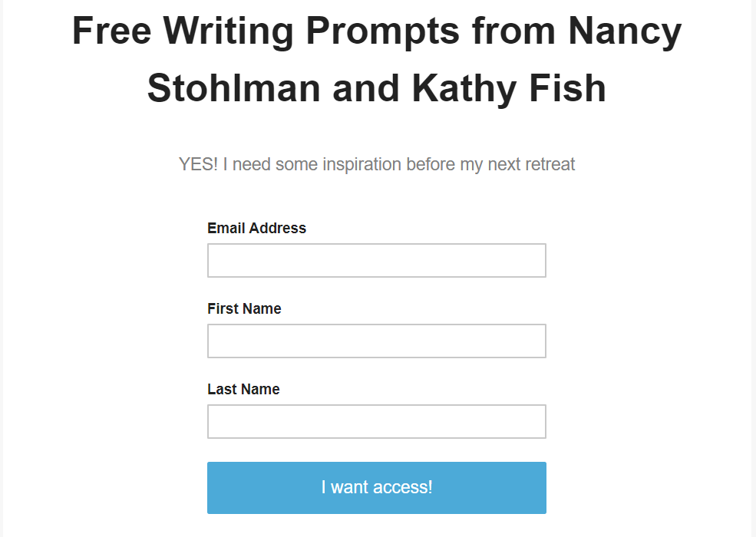Click the Email Address input field
The image size is (756, 537).
pos(376,261)
